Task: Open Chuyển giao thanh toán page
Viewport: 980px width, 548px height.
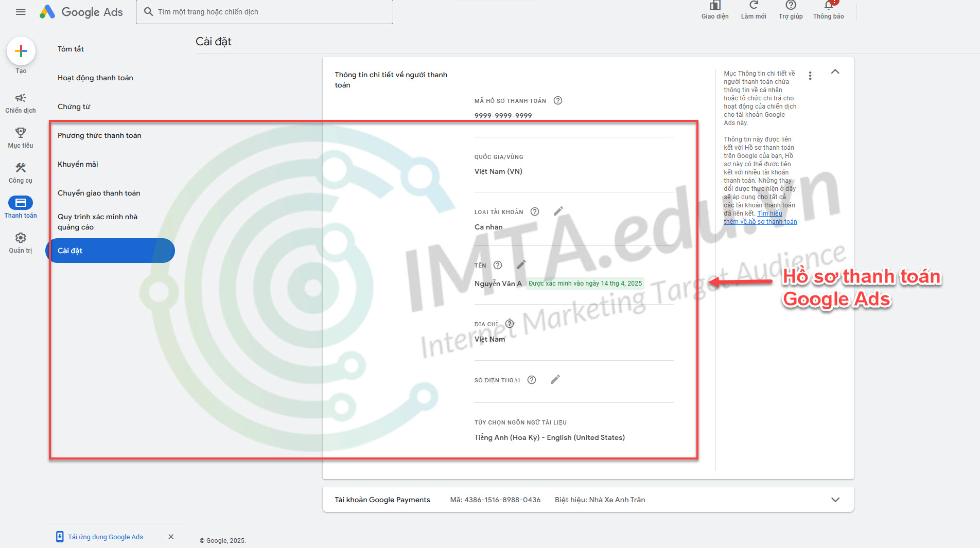Action: point(99,193)
